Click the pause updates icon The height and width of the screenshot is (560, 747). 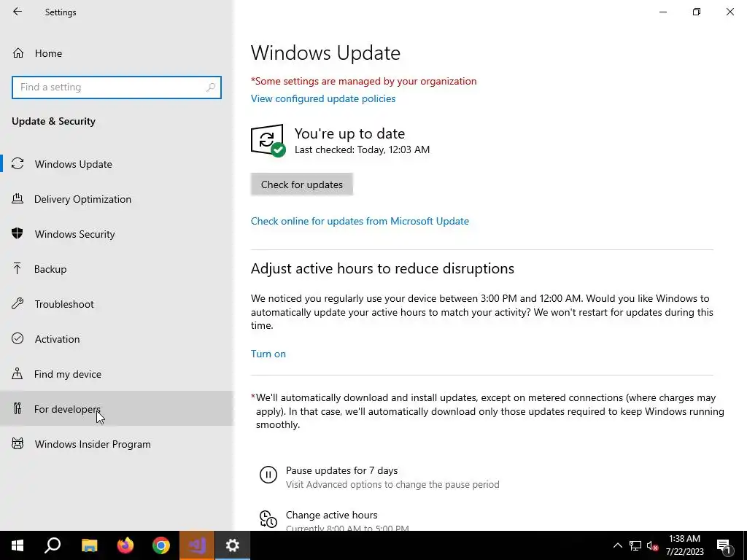[x=268, y=475]
